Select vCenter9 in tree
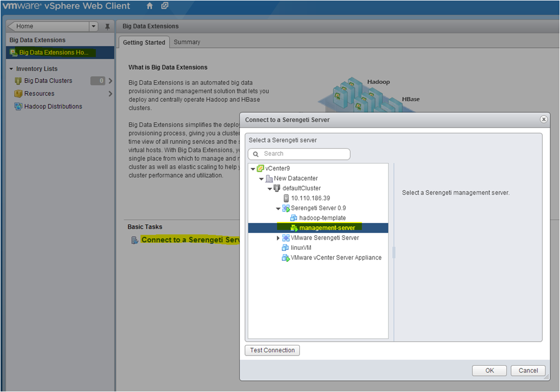Viewport: 560px width, 392px height. tap(277, 168)
